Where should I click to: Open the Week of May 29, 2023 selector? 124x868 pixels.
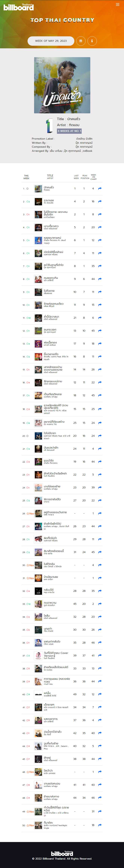pos(51,41)
